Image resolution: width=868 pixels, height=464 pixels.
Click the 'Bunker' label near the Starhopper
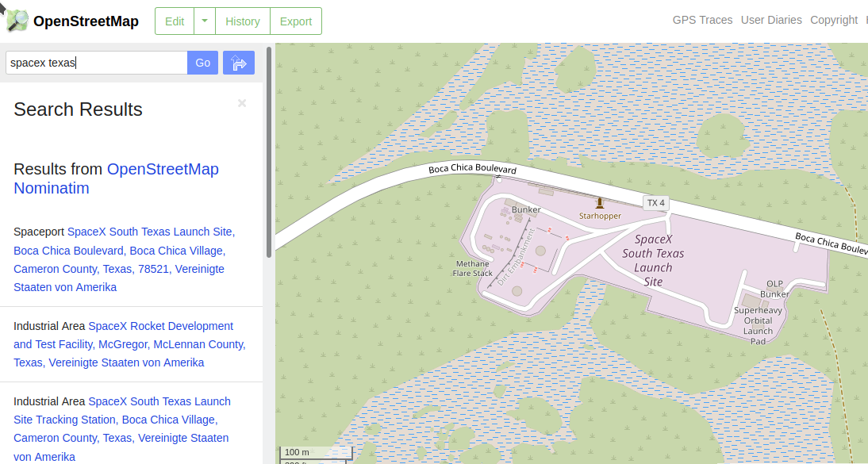click(x=526, y=209)
